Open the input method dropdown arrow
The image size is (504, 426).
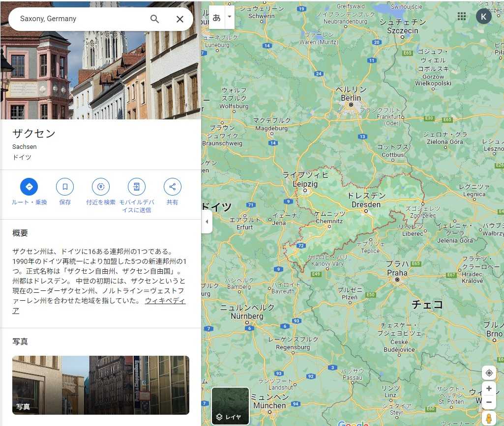(x=229, y=17)
